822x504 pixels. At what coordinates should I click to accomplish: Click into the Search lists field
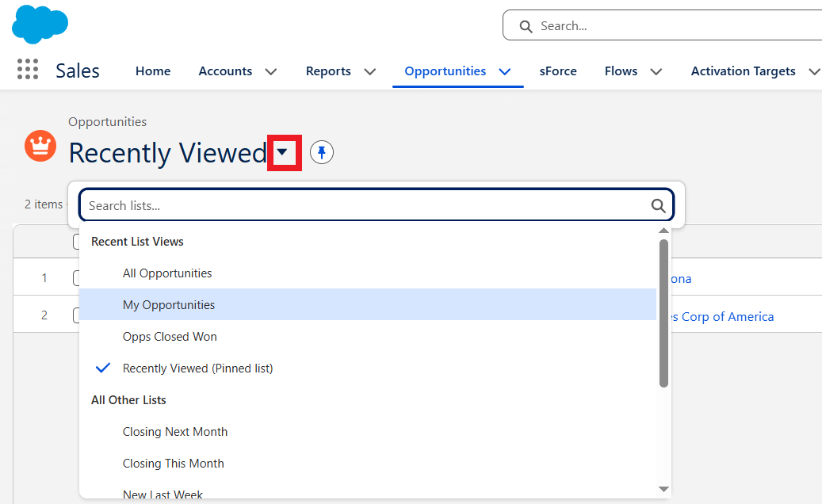[x=377, y=204]
